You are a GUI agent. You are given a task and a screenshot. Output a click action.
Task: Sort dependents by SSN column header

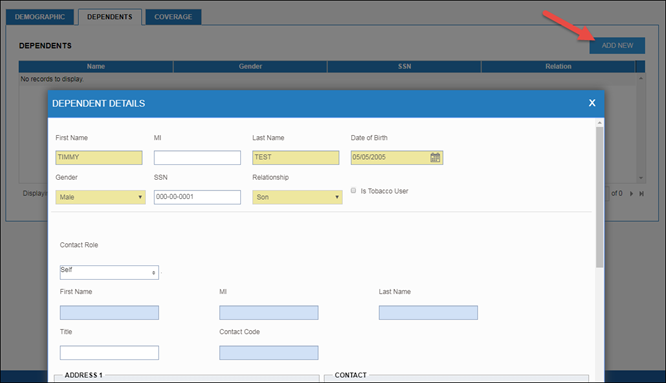[x=404, y=66]
